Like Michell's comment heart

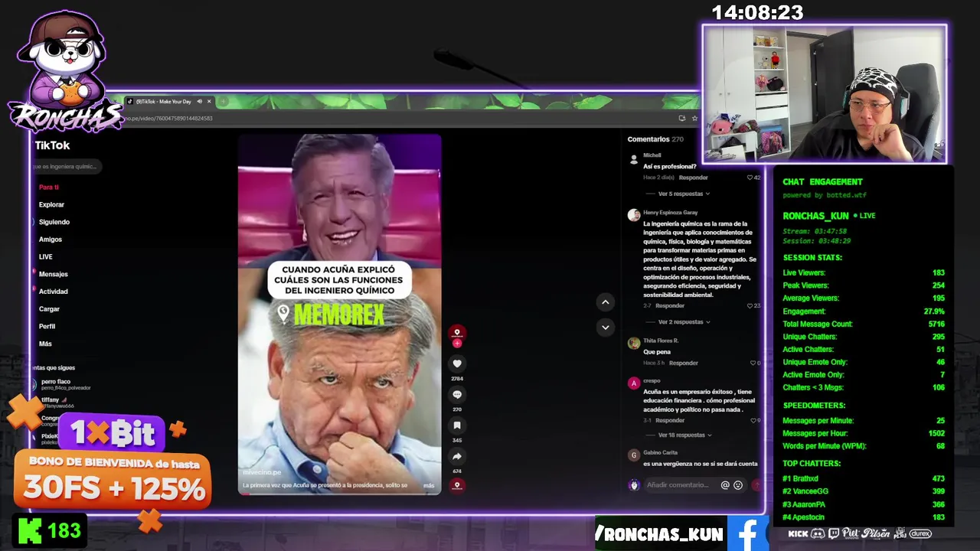pos(750,178)
